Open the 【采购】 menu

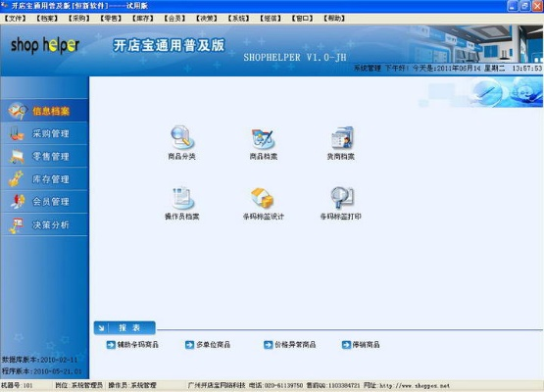coord(78,18)
